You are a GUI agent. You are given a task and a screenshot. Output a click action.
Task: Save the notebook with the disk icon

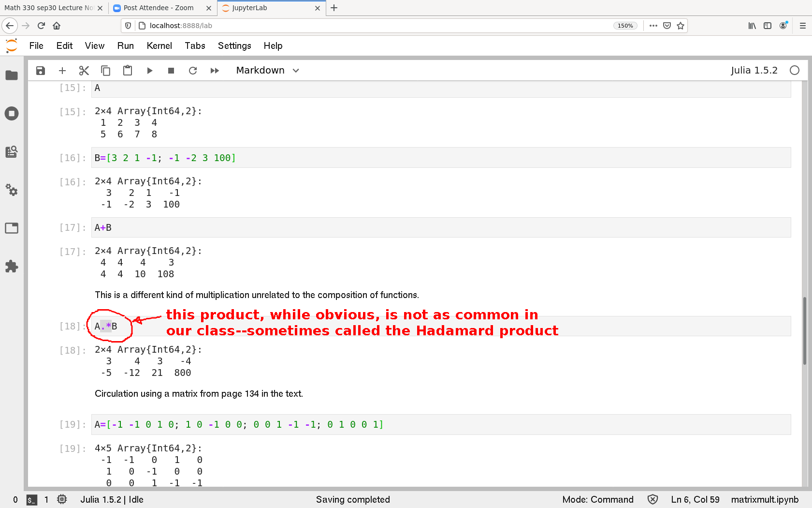pos(41,71)
